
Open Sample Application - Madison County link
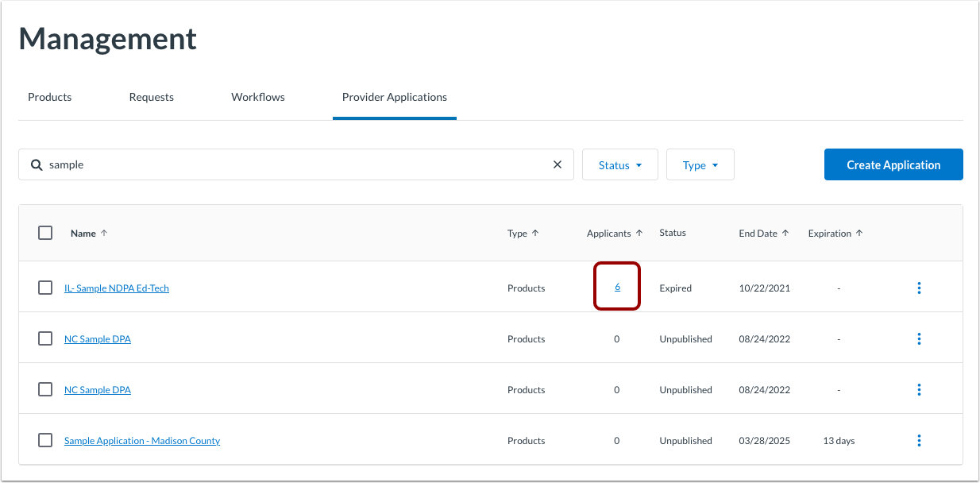[142, 441]
